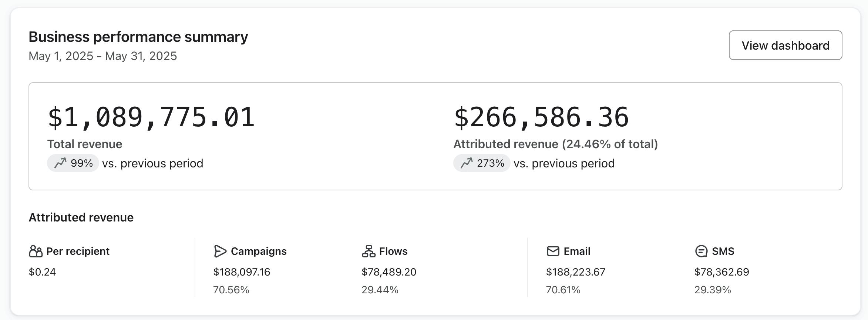Screen dimensions: 868x320
Task: Select the $1,089,775.01 total revenue value
Action: [x=151, y=117]
